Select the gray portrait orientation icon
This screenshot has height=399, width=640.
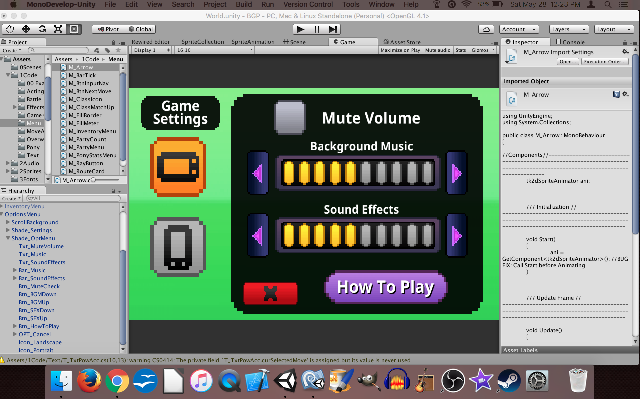(x=178, y=246)
